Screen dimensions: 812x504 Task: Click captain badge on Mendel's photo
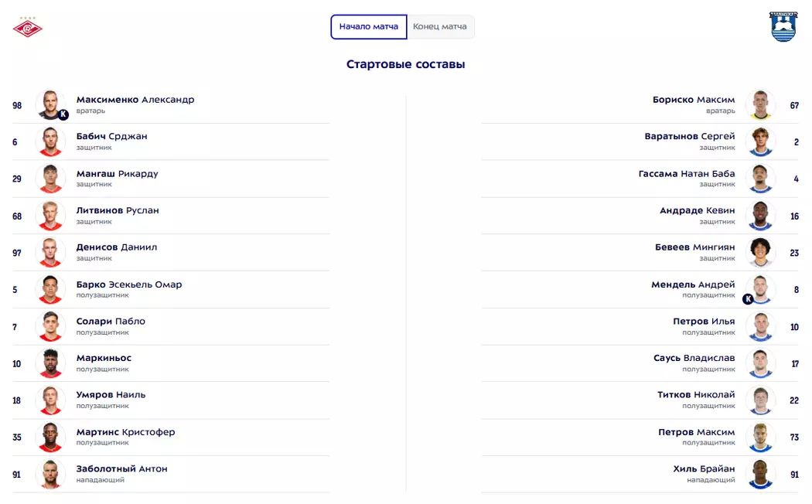(748, 299)
